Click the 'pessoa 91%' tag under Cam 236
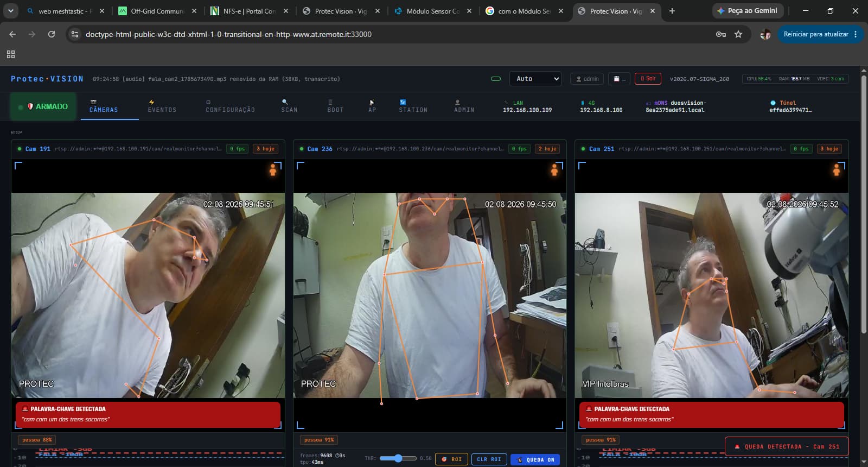This screenshot has width=868, height=467. tap(318, 440)
